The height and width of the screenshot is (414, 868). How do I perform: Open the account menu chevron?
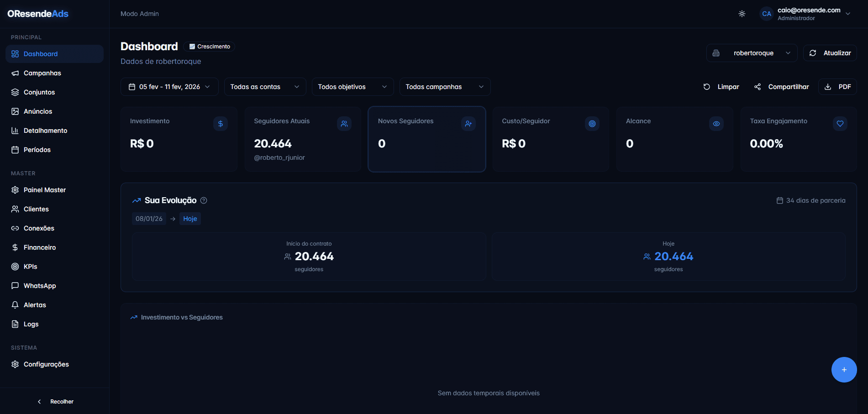click(848, 14)
